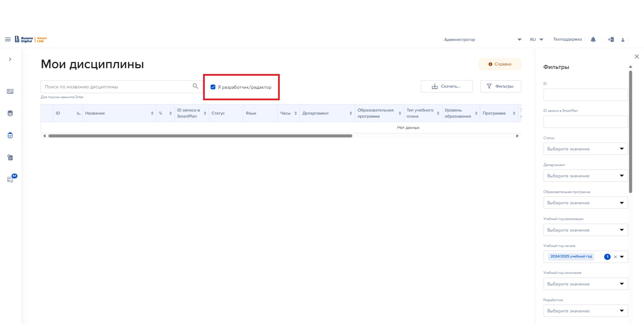Open the user profile icon
Screen dimensions: 644x324
pos(623,40)
